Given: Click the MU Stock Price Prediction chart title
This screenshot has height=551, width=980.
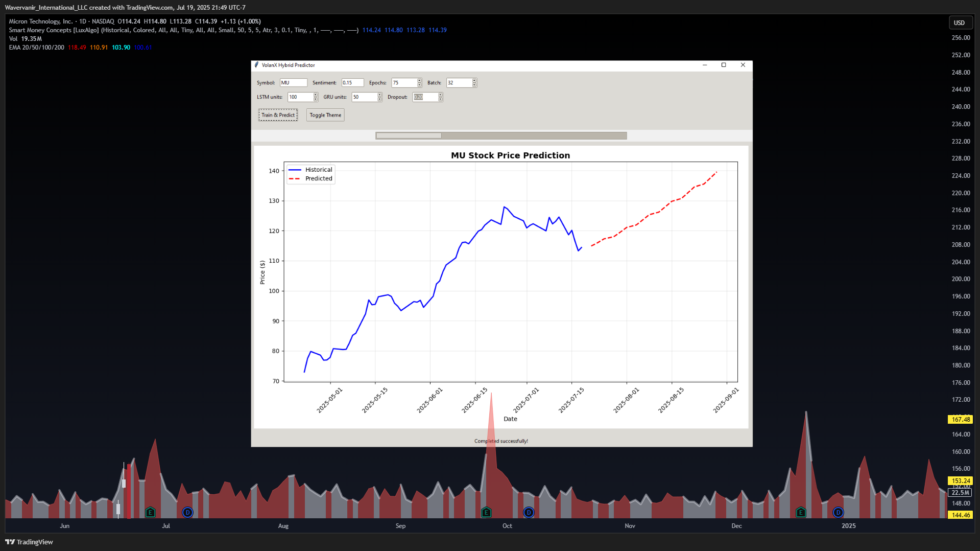Looking at the screenshot, I should (510, 155).
